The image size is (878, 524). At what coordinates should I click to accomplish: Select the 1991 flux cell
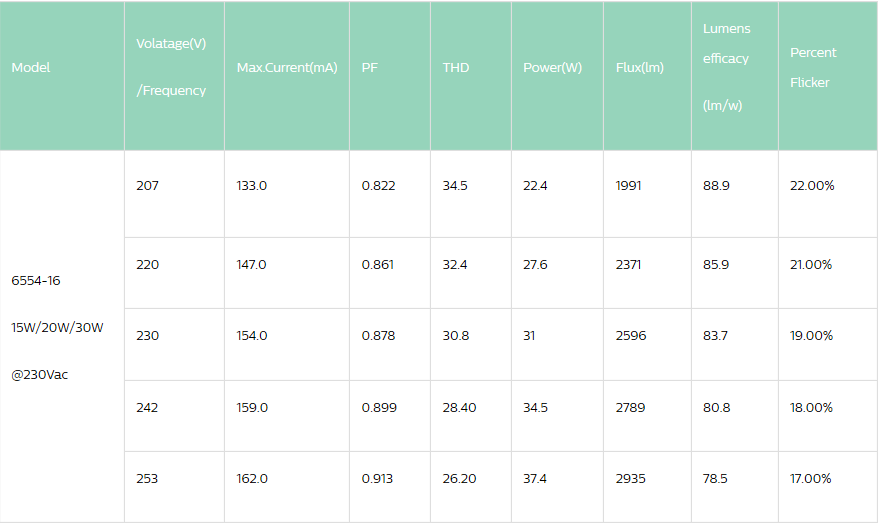coord(647,194)
